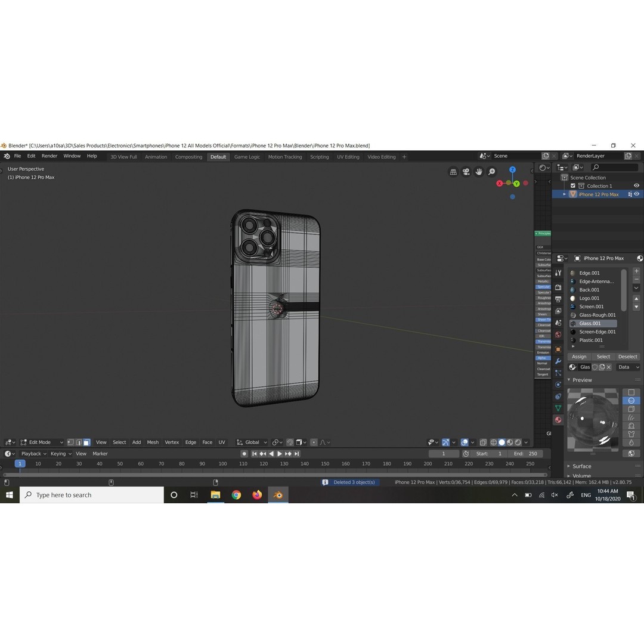Open shading options dropdown arrow
The image size is (644, 644).
click(526, 442)
